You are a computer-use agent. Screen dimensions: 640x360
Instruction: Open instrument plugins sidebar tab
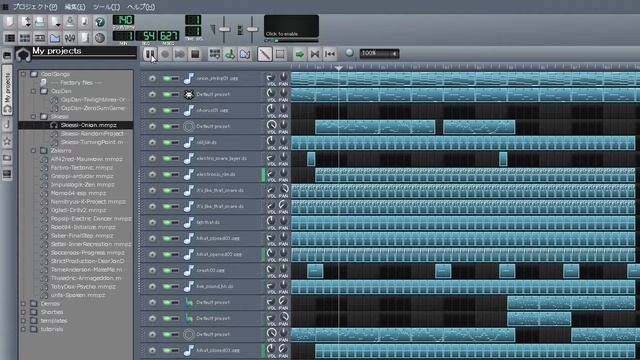(x=7, y=56)
